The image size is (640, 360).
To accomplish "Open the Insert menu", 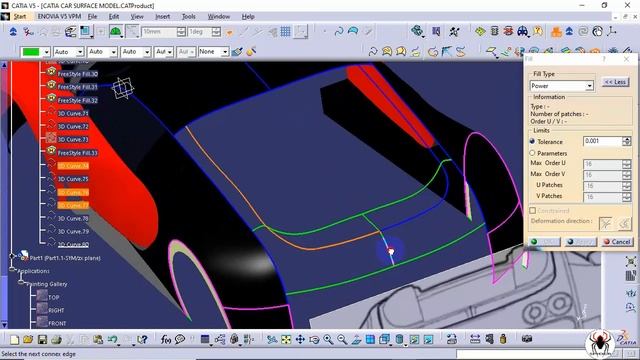I will [x=162, y=16].
